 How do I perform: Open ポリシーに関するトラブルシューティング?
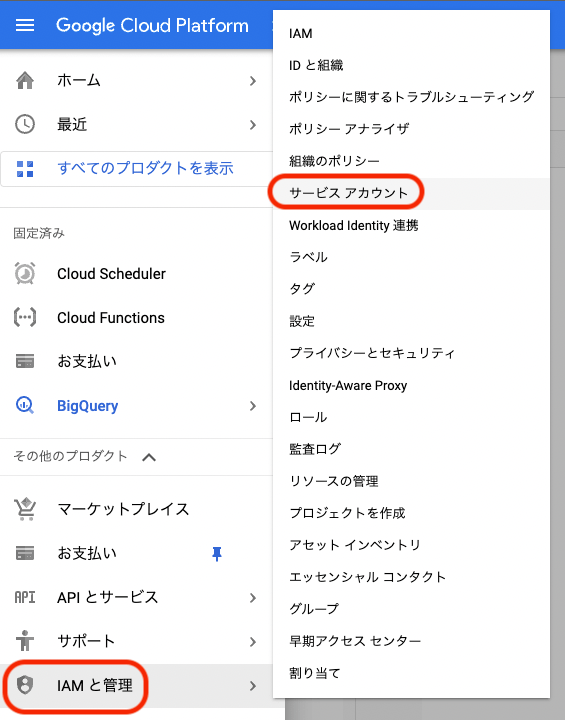tap(411, 97)
